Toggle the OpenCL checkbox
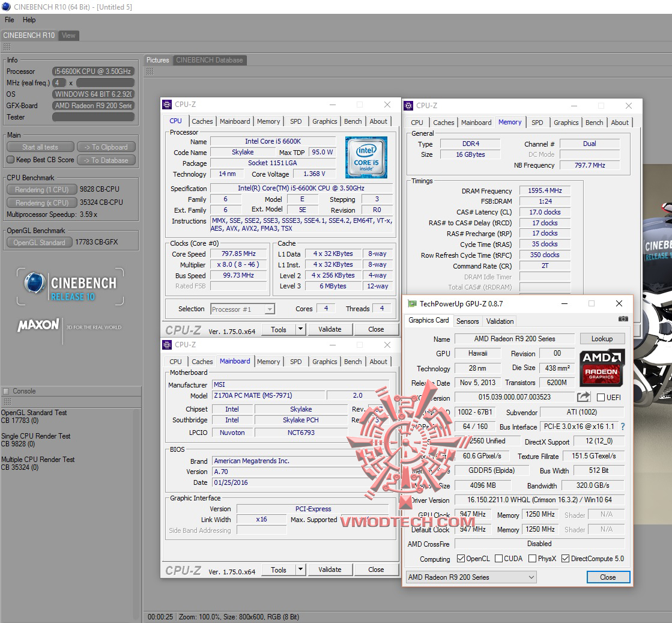This screenshot has height=623, width=672. [461, 558]
